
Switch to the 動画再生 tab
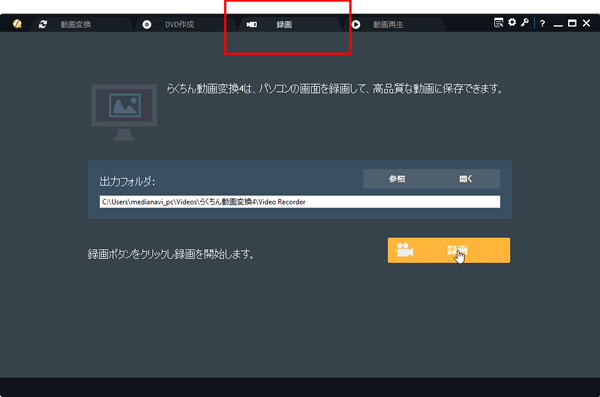coord(388,25)
